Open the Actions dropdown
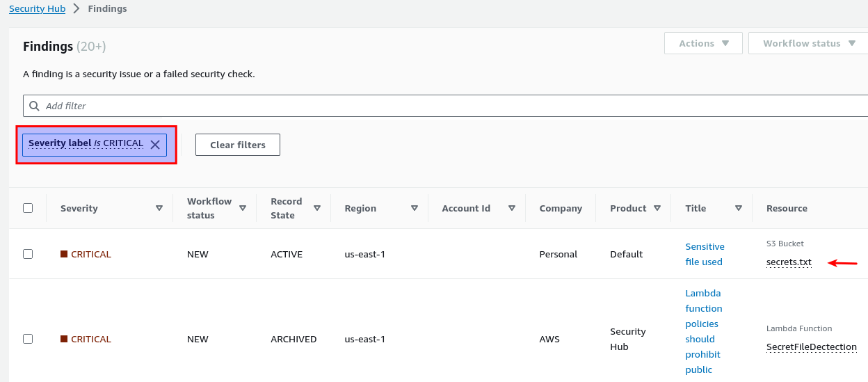Image resolution: width=868 pixels, height=382 pixels. [703, 43]
